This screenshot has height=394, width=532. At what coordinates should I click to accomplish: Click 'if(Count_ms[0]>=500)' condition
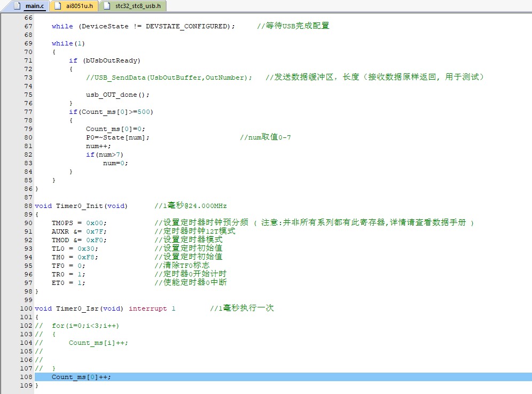coord(111,112)
